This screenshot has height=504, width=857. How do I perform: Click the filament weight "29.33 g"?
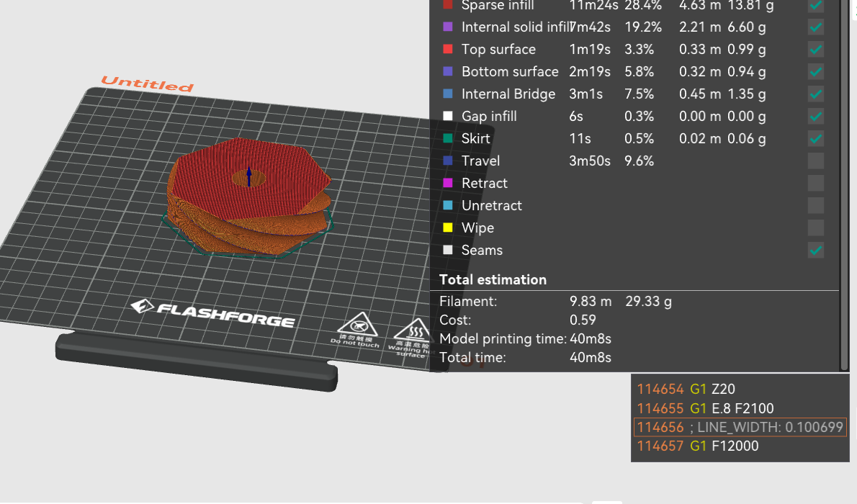click(648, 301)
